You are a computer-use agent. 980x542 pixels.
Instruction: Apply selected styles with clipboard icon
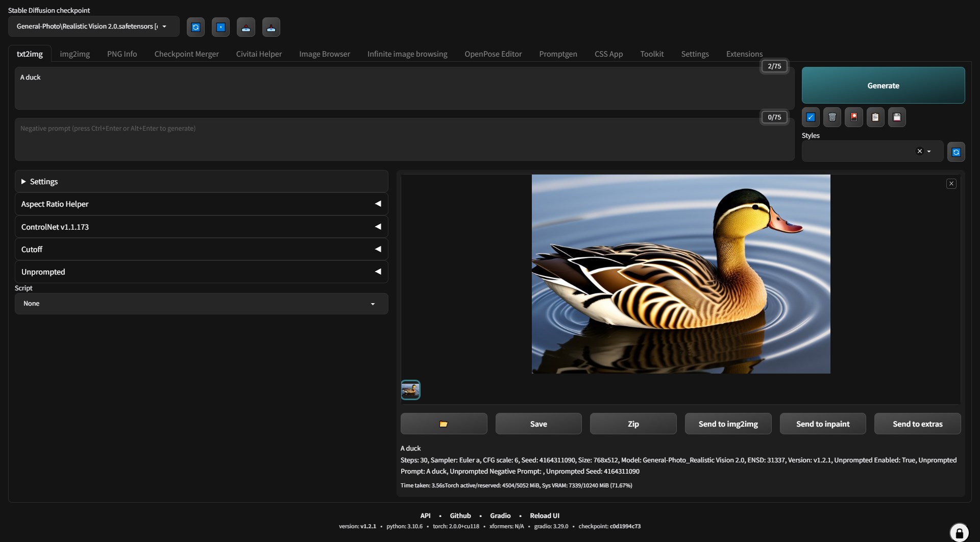pos(875,117)
